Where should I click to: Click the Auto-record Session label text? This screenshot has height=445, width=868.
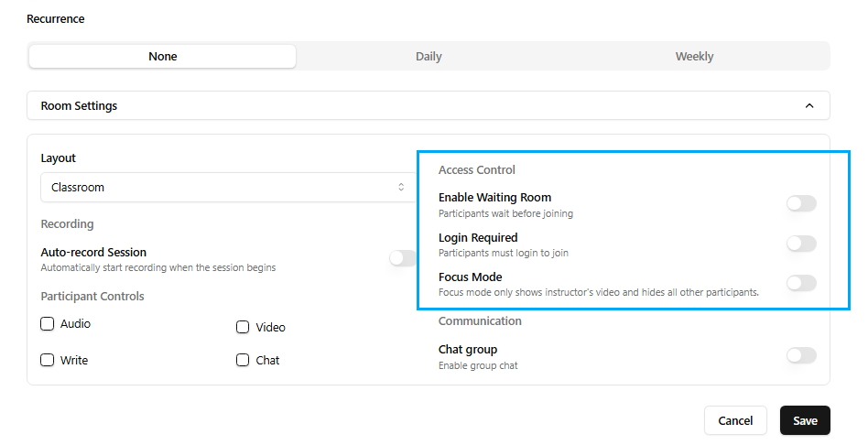point(93,253)
